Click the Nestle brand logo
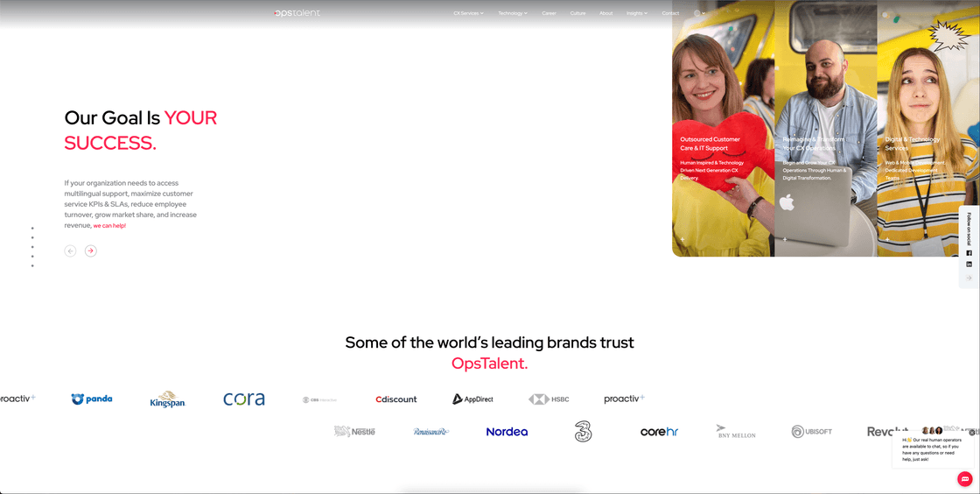This screenshot has width=980, height=494. (x=354, y=432)
